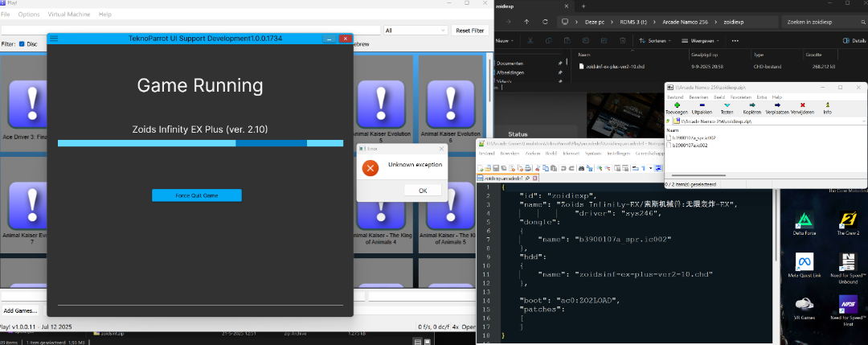Click Arcade Namco 256 in Explorer breadcrumb

(x=686, y=23)
